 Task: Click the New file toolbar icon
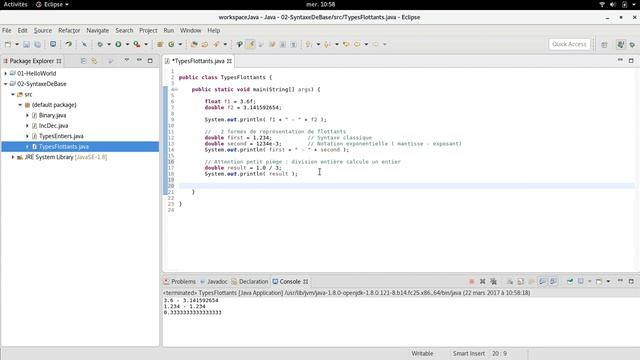(x=8, y=44)
